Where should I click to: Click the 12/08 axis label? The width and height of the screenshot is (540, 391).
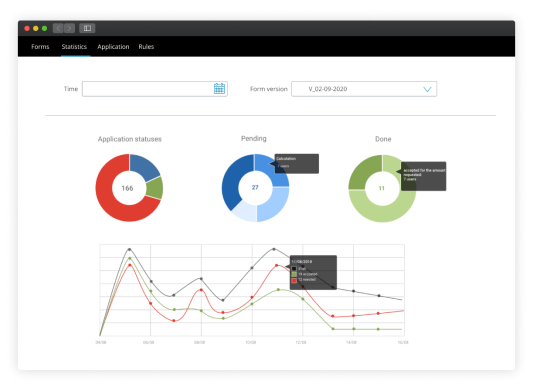(x=301, y=342)
